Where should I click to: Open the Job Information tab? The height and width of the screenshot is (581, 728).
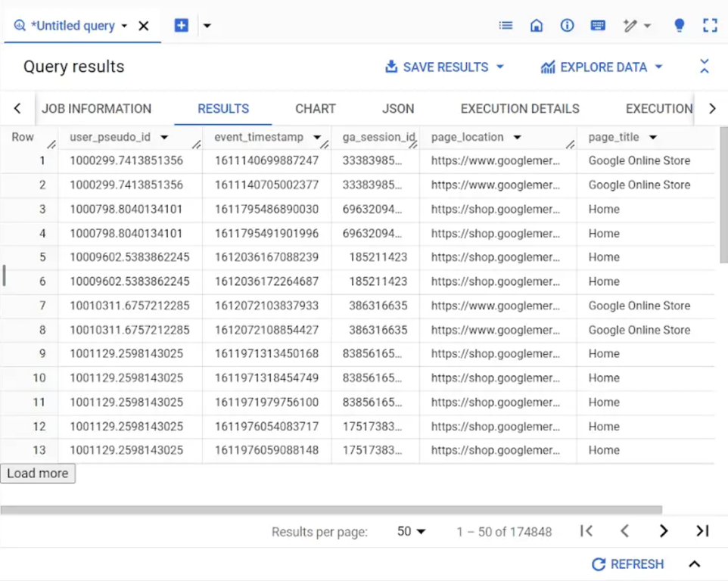pyautogui.click(x=97, y=109)
